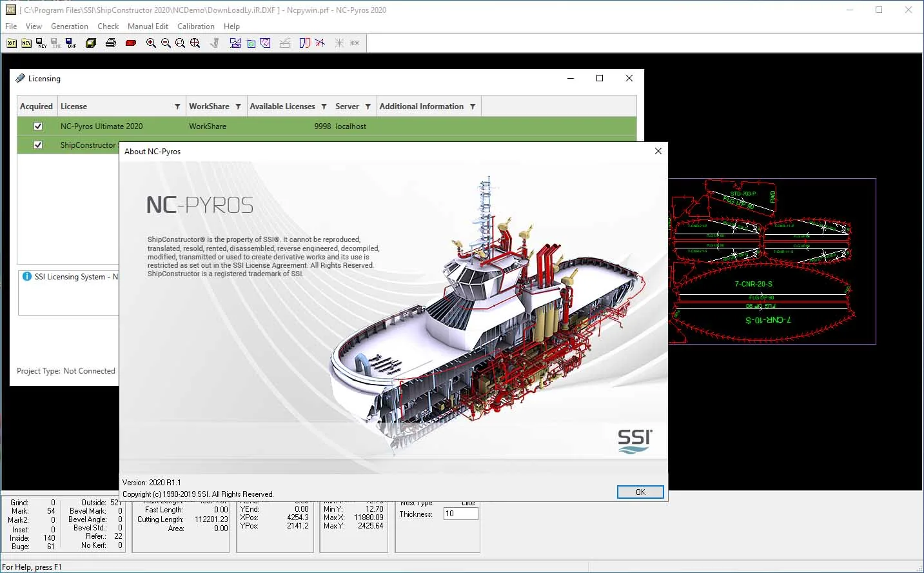Open the Available Licenses filter dropdown
The image size is (924, 573).
[324, 106]
